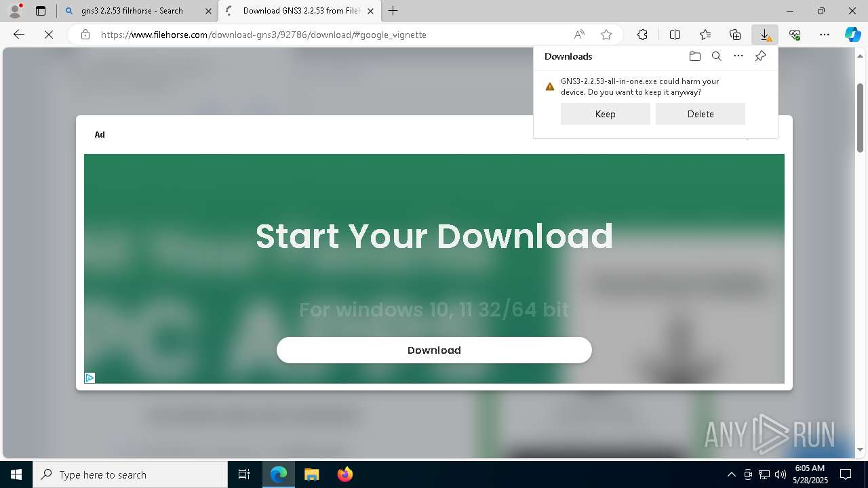Click Start Your Download ad heading
This screenshot has width=868, height=488.
[x=434, y=236]
